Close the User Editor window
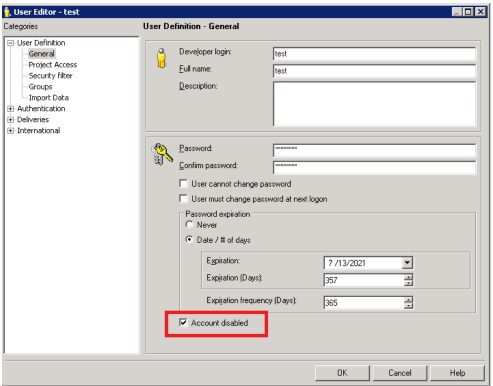Viewport: 493px width, 386px height. click(480, 12)
